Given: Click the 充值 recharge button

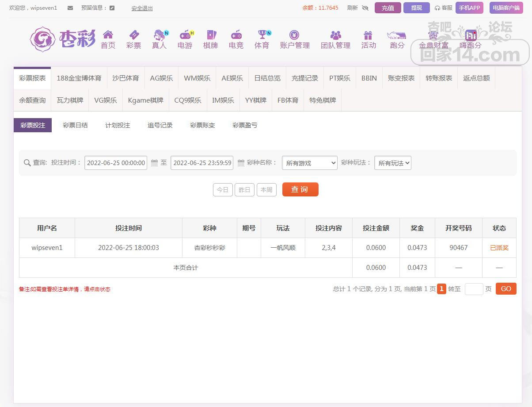Looking at the screenshot, I should click(x=388, y=8).
